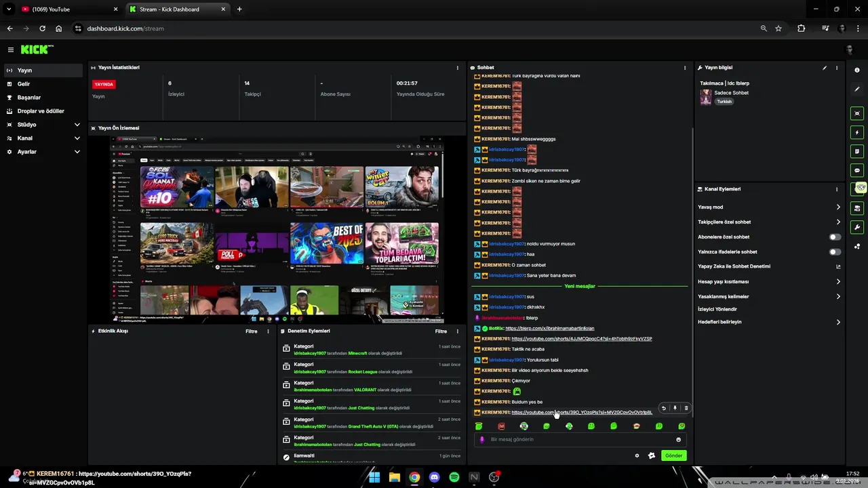Click the Gönder send button
Viewport: 868px width, 488px height.
click(x=673, y=455)
